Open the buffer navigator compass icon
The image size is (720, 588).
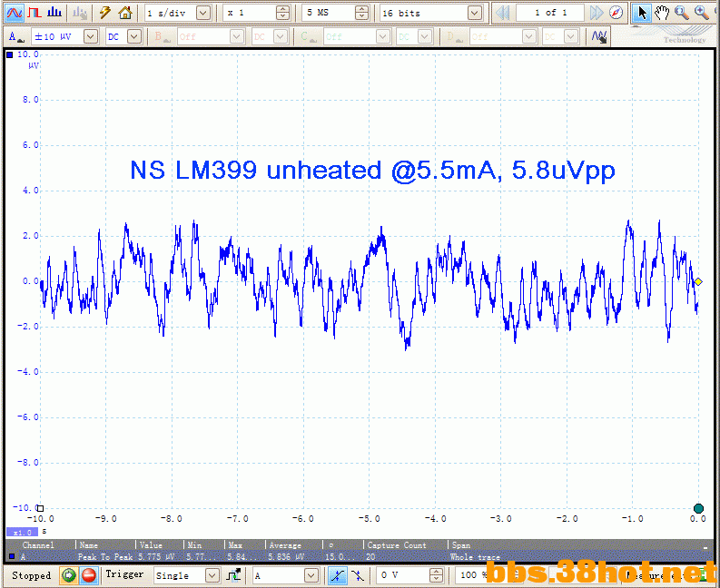pyautogui.click(x=616, y=13)
